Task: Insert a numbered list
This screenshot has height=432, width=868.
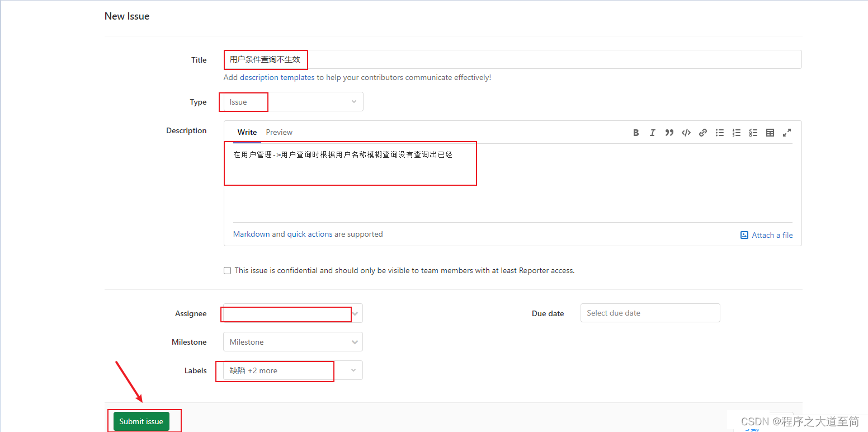Action: [x=736, y=132]
